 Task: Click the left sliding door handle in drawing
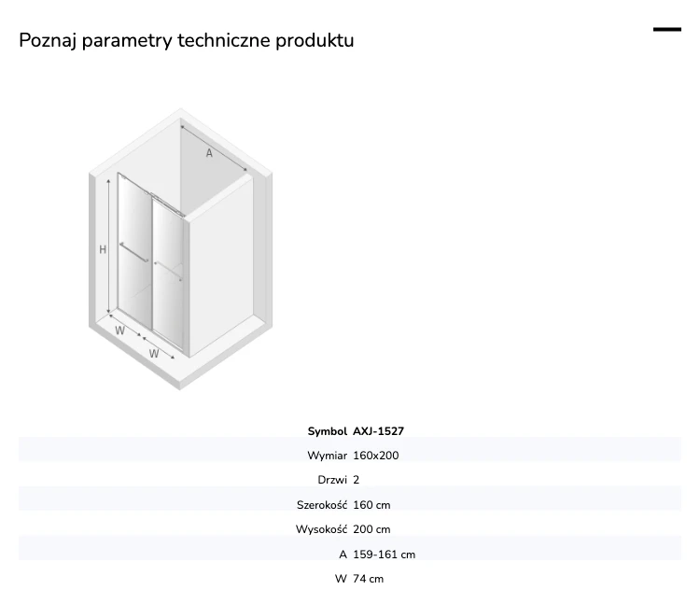pos(133,252)
